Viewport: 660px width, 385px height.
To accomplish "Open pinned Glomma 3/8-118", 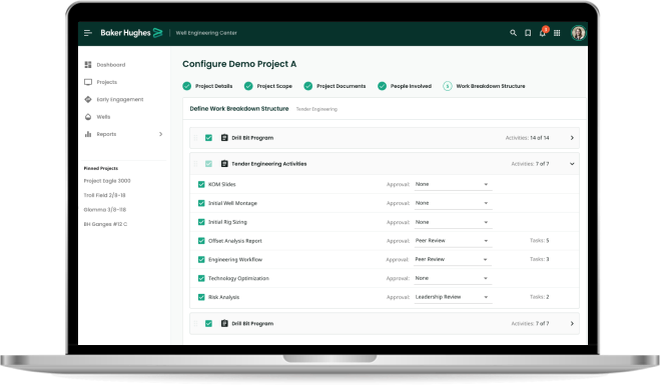I will pos(105,209).
